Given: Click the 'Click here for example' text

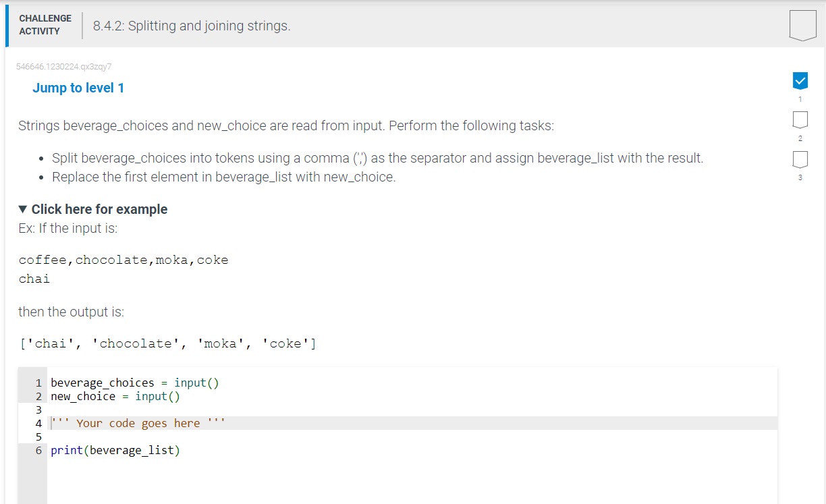Looking at the screenshot, I should (x=99, y=209).
